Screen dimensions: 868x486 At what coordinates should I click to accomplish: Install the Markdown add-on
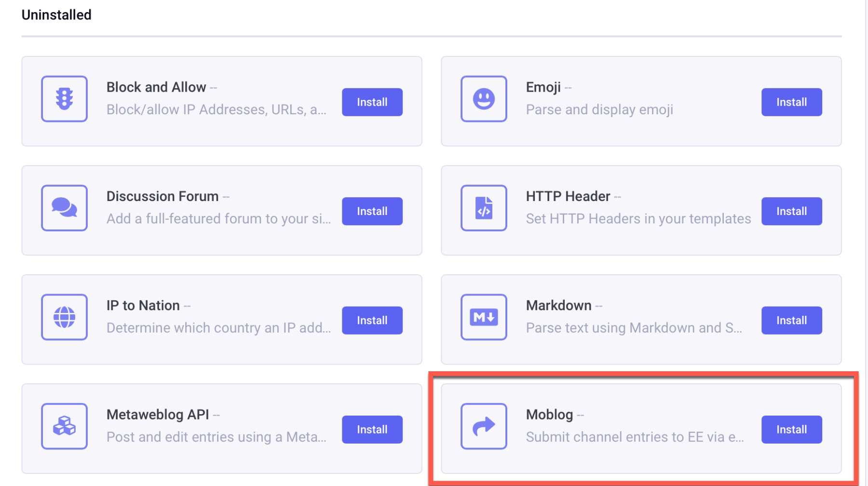[791, 321]
